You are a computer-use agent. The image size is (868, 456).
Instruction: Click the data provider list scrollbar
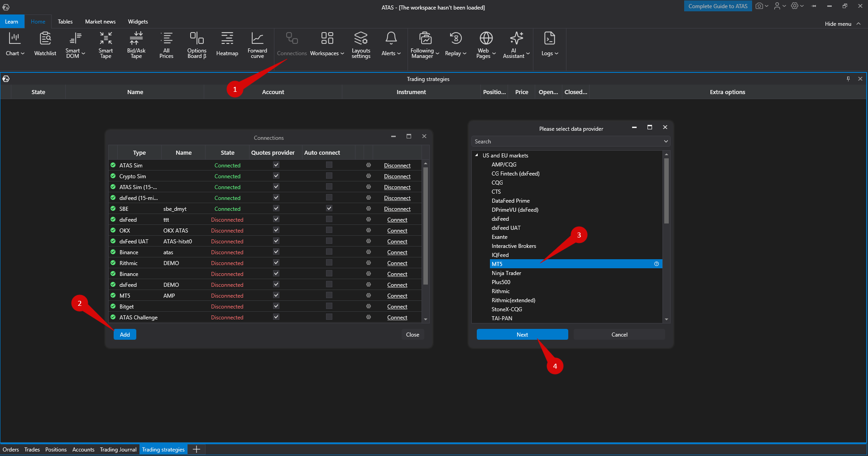(666, 191)
